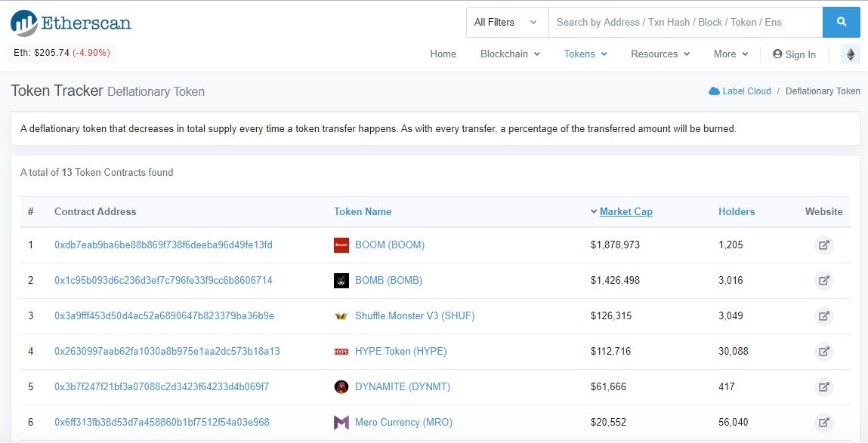Viewport: 868px width, 443px height.
Task: Click the Mero Currency website icon
Action: point(823,423)
